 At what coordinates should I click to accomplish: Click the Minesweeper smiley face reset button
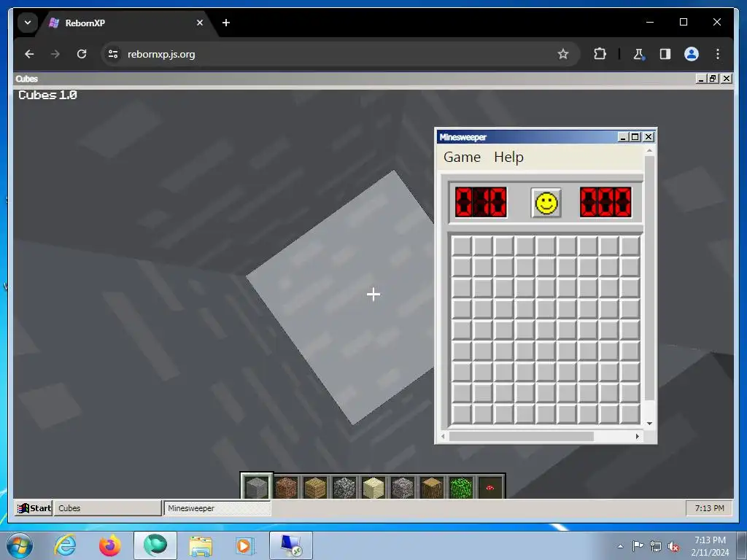tap(546, 203)
